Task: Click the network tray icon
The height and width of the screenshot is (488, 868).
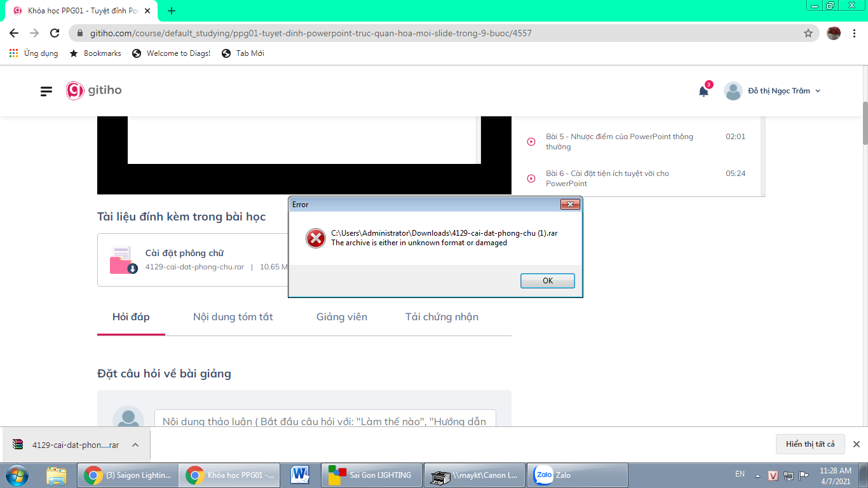Action: click(789, 475)
